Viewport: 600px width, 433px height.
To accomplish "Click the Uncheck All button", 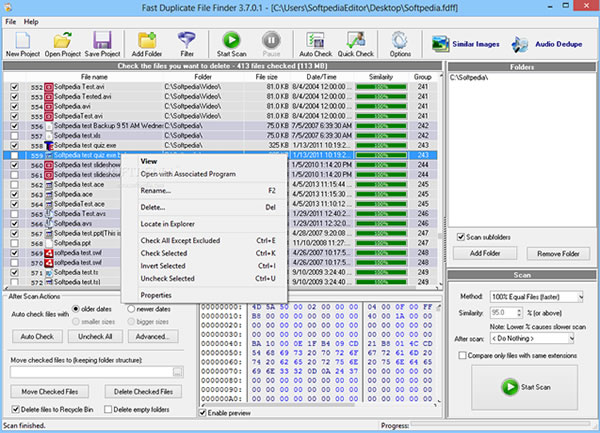I will tap(95, 337).
